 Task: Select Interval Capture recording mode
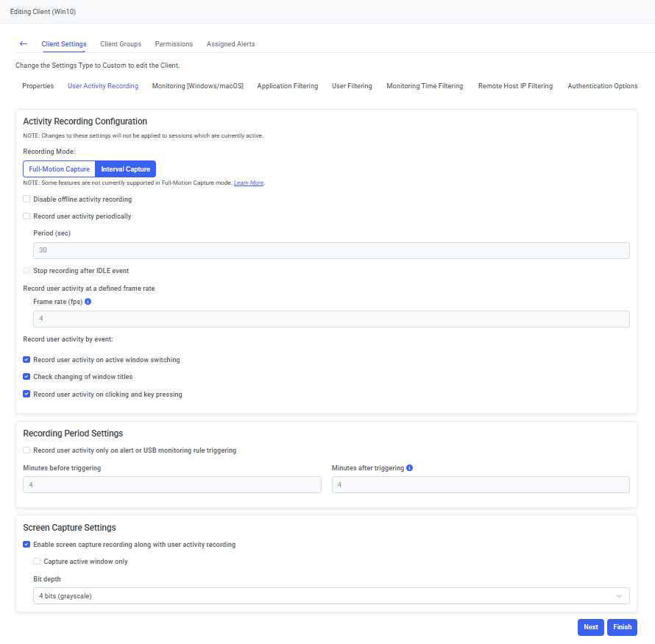pyautogui.click(x=125, y=169)
